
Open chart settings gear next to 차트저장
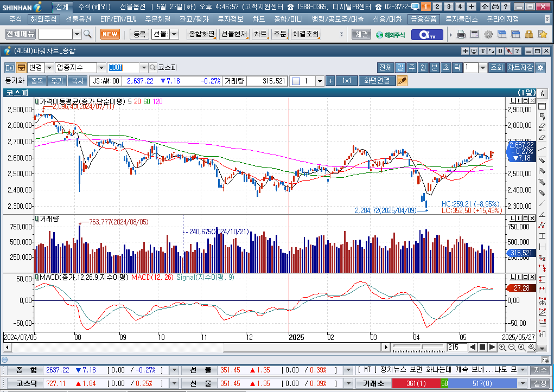[540, 68]
